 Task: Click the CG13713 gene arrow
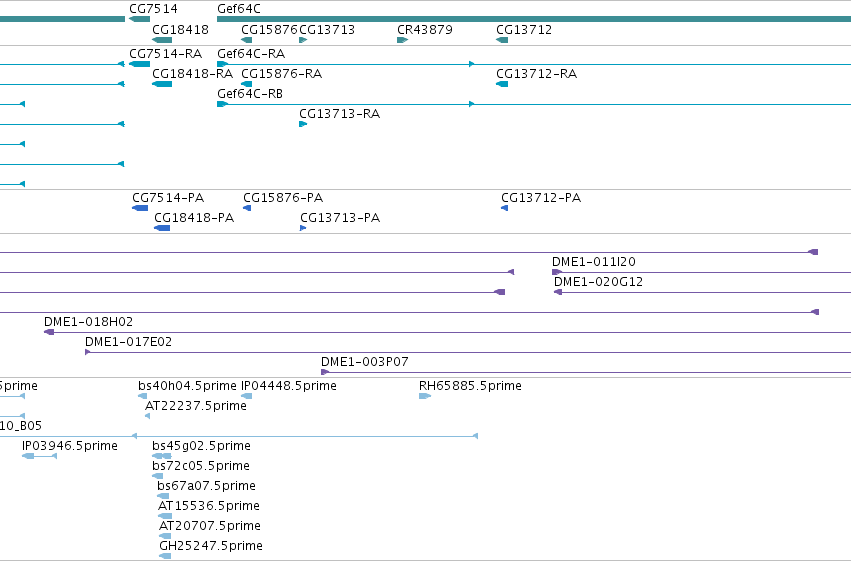pyautogui.click(x=303, y=40)
